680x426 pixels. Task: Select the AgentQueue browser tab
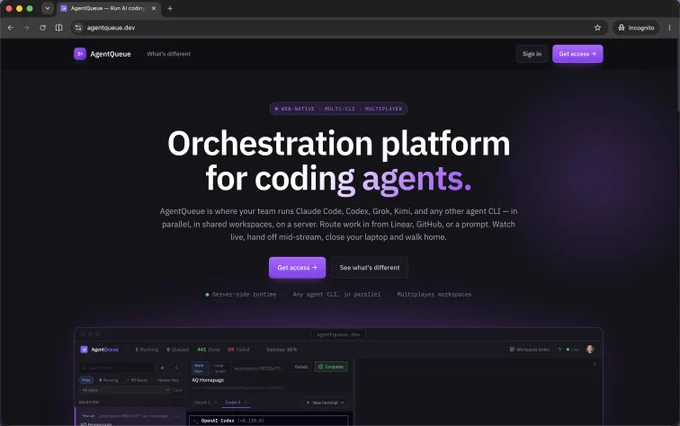pyautogui.click(x=108, y=8)
